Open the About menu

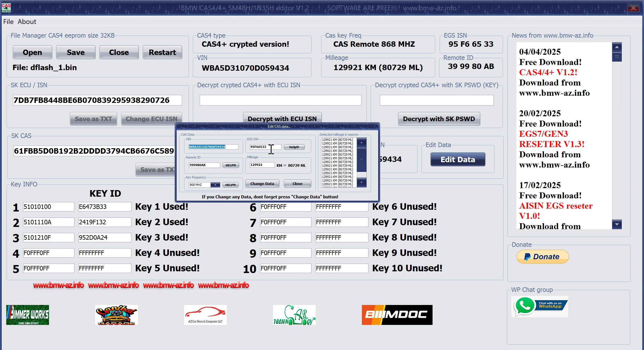tap(27, 22)
